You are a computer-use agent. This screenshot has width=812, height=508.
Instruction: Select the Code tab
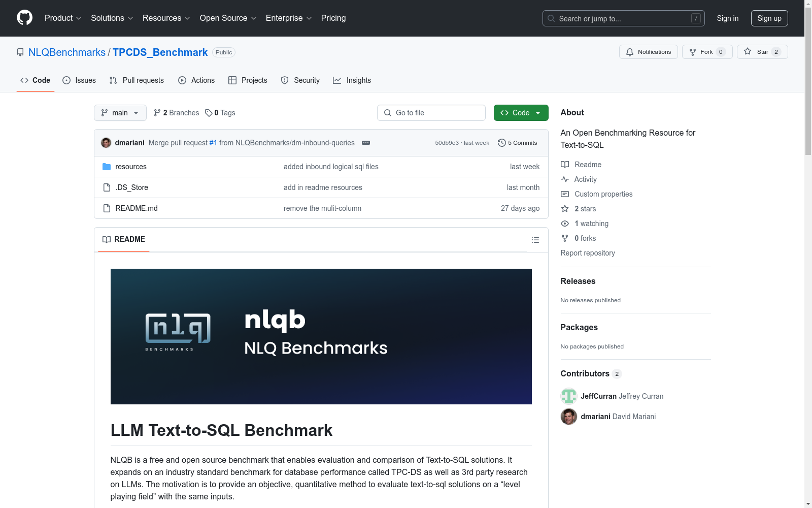coord(36,80)
